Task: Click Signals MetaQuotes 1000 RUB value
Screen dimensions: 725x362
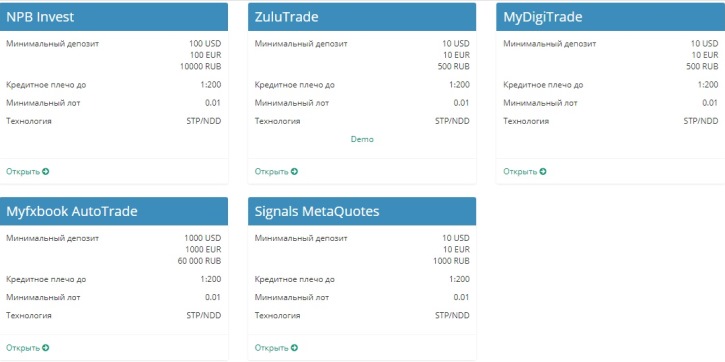Action: tap(451, 261)
